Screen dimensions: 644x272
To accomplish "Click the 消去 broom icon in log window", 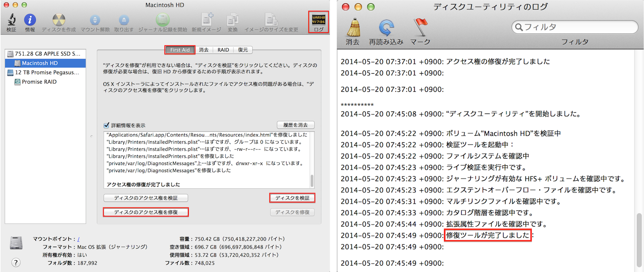I will (353, 27).
